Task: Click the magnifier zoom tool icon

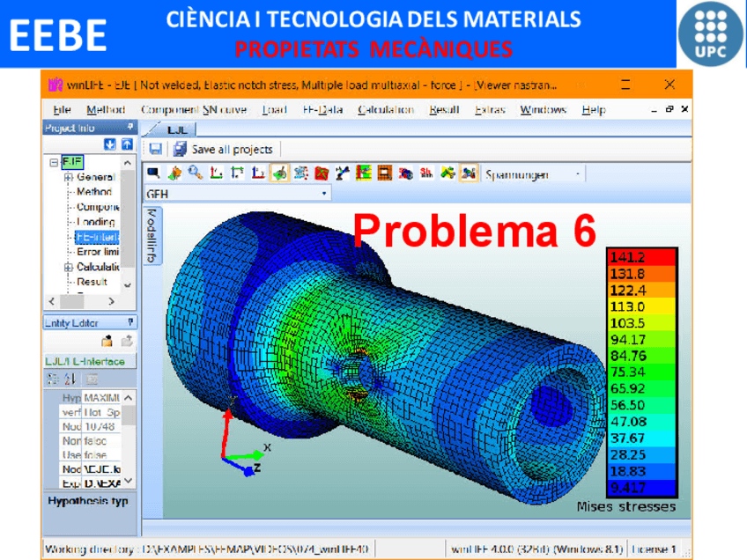Action: pyautogui.click(x=195, y=173)
